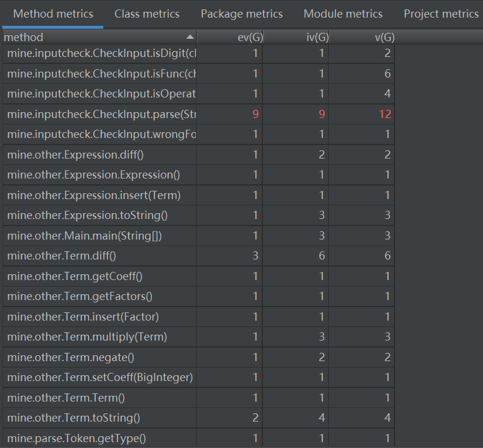Sort by the ev(G) column header
The width and height of the screenshot is (483, 448).
[x=230, y=37]
